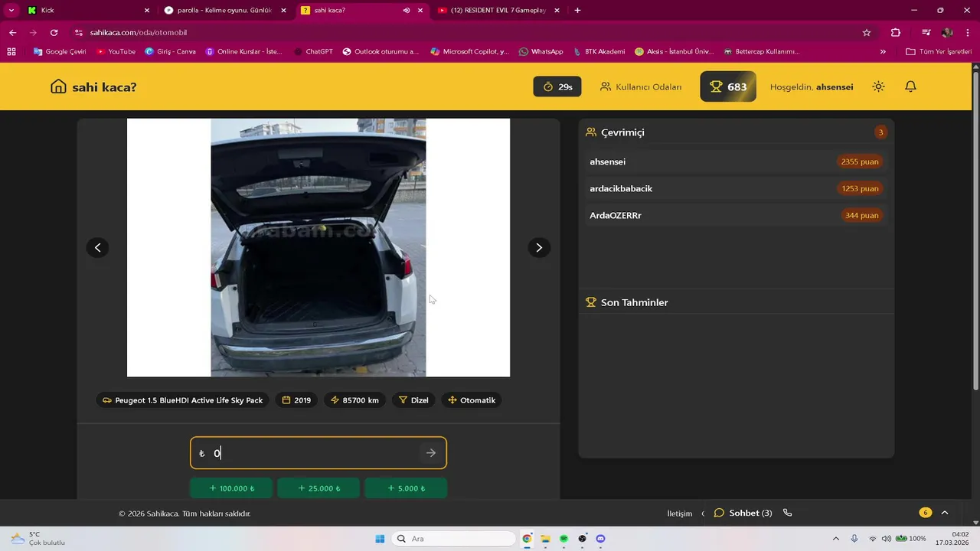Viewport: 980px width, 551px height.
Task: Click the car trunk photo
Action: point(318,247)
